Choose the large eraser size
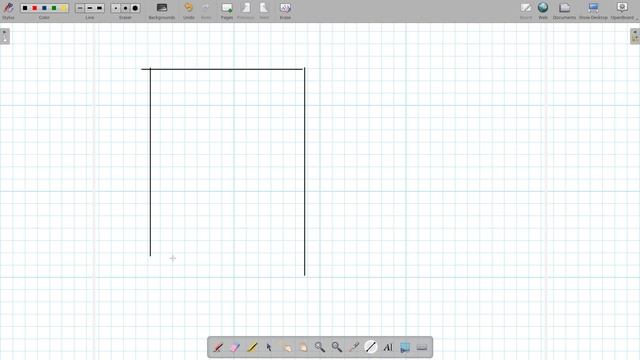The width and height of the screenshot is (640, 360). click(x=135, y=8)
